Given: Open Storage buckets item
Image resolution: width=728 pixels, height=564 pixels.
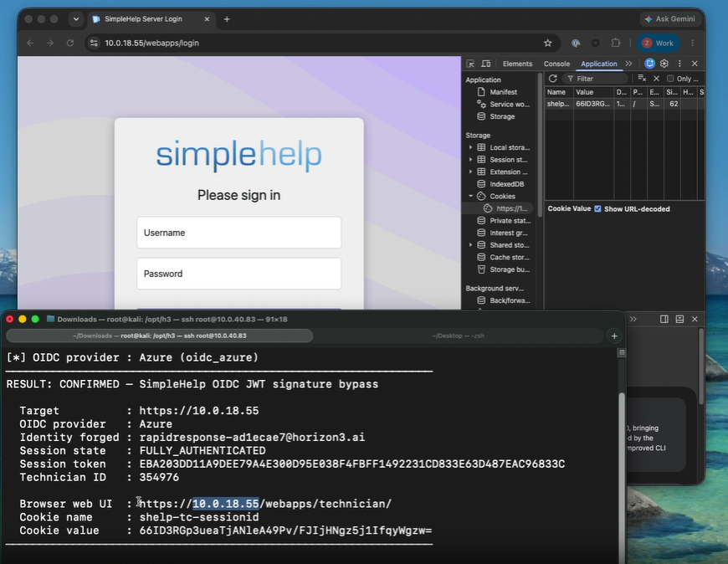Looking at the screenshot, I should coord(503,269).
